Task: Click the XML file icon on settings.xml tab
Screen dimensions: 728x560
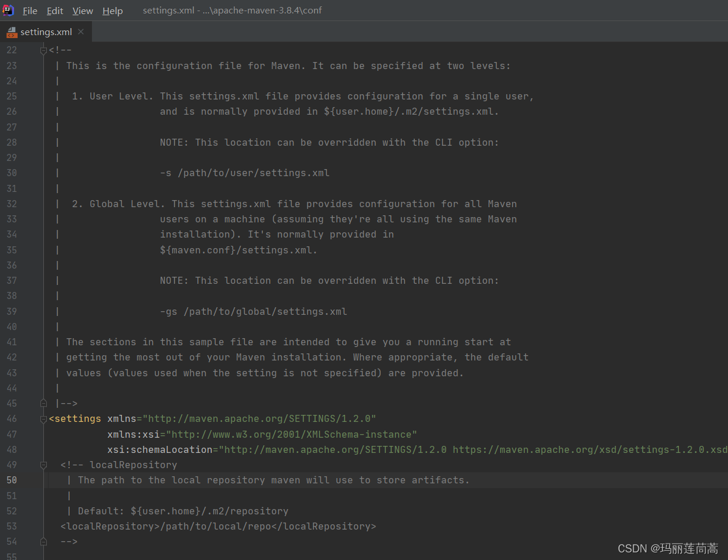Action: (12, 32)
